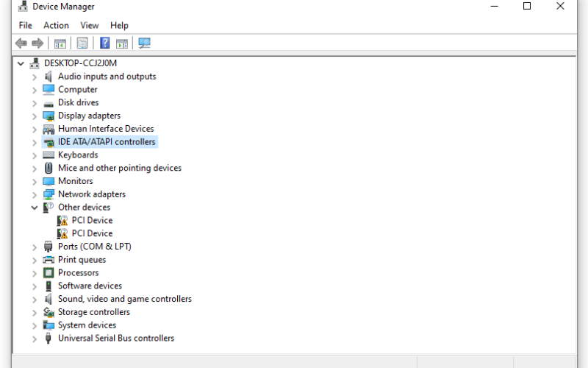Select the Human Interface Devices row
This screenshot has height=368, width=588.
(106, 129)
